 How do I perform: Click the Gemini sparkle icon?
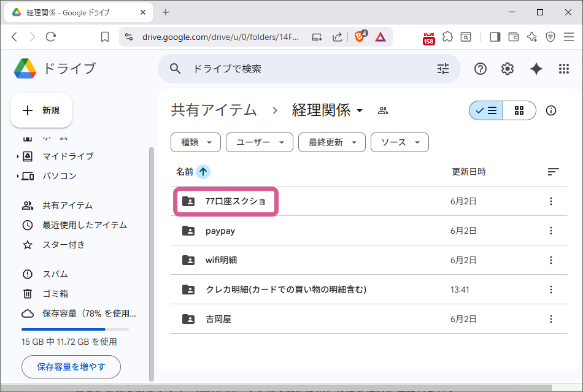click(536, 69)
